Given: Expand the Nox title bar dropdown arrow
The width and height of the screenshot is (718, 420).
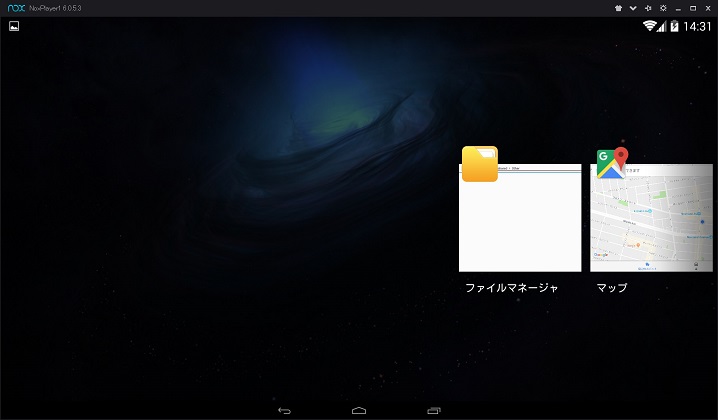Looking at the screenshot, I should click(x=633, y=8).
